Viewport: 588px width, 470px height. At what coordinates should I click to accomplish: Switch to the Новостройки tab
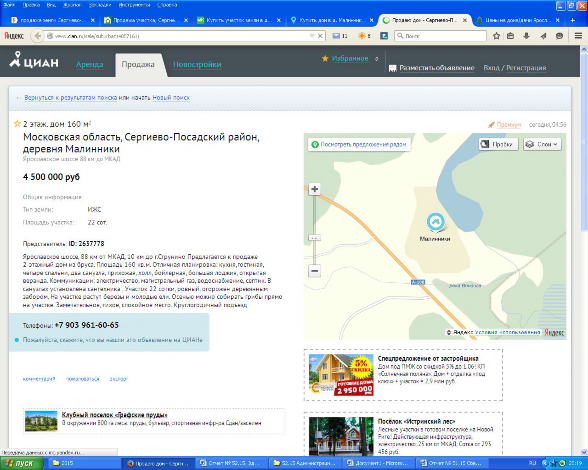point(197,65)
